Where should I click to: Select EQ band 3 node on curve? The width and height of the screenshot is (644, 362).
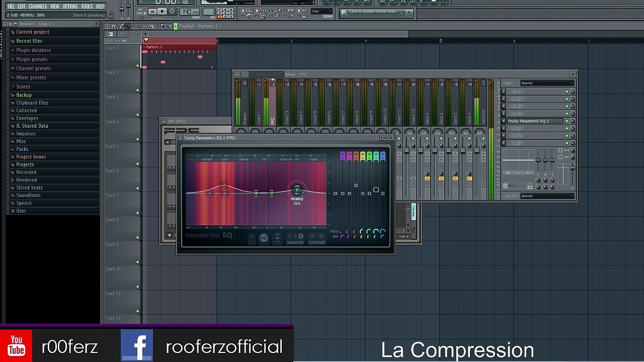click(224, 185)
